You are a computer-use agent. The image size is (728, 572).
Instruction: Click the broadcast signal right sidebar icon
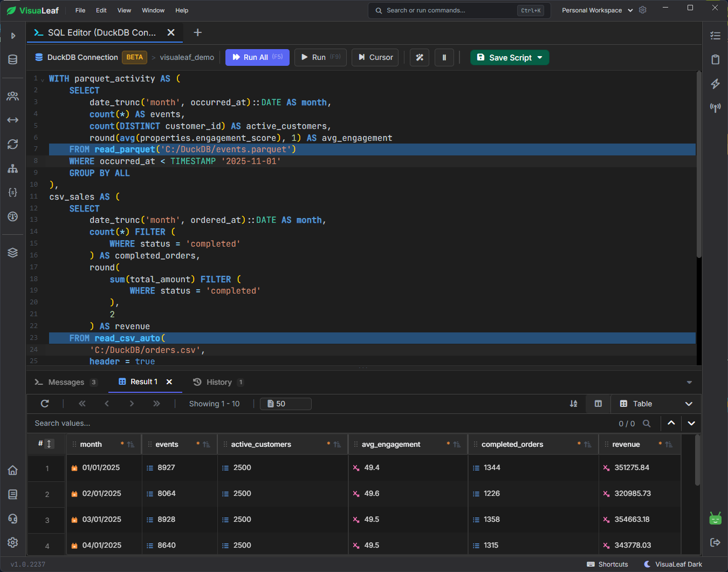point(716,108)
